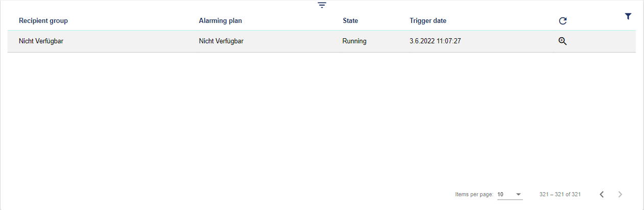Image resolution: width=644 pixels, height=210 pixels.
Task: Click the trigger date 3.6.2022 11:07:27
Action: click(x=435, y=41)
